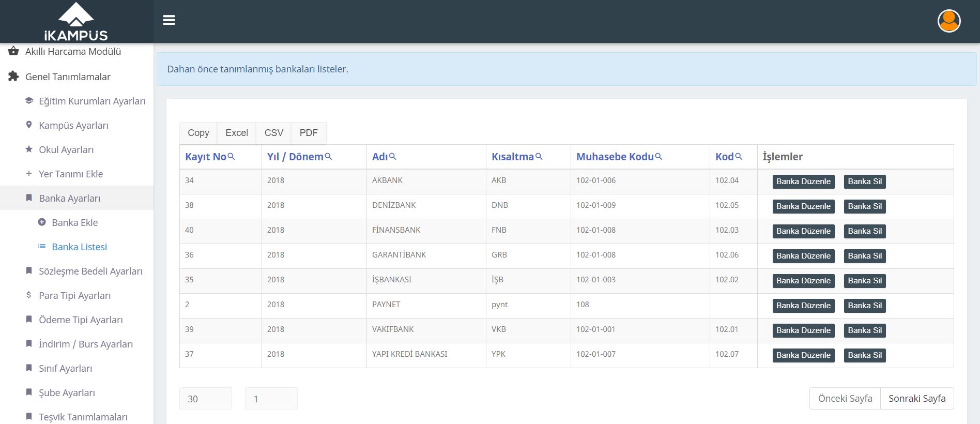Export the bank list to Excel
This screenshot has height=424, width=980.
pos(237,133)
